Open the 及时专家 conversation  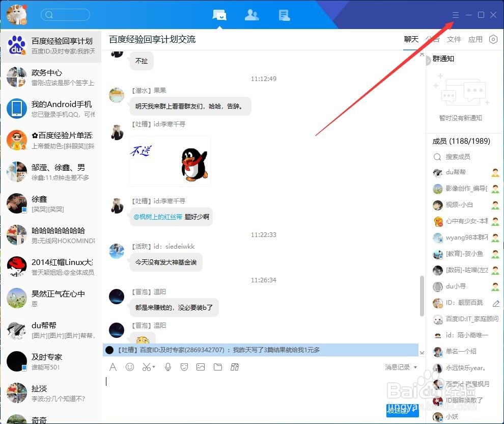coord(51,361)
